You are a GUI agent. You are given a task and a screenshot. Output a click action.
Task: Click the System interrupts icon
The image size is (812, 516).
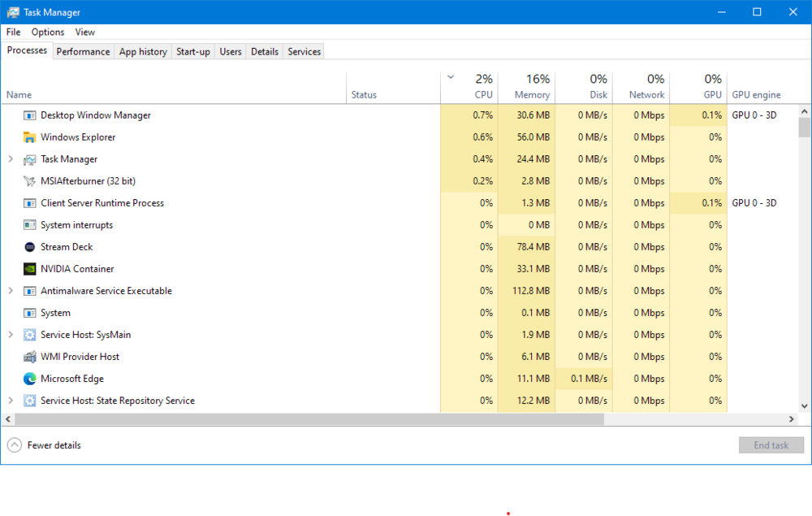[x=31, y=224]
